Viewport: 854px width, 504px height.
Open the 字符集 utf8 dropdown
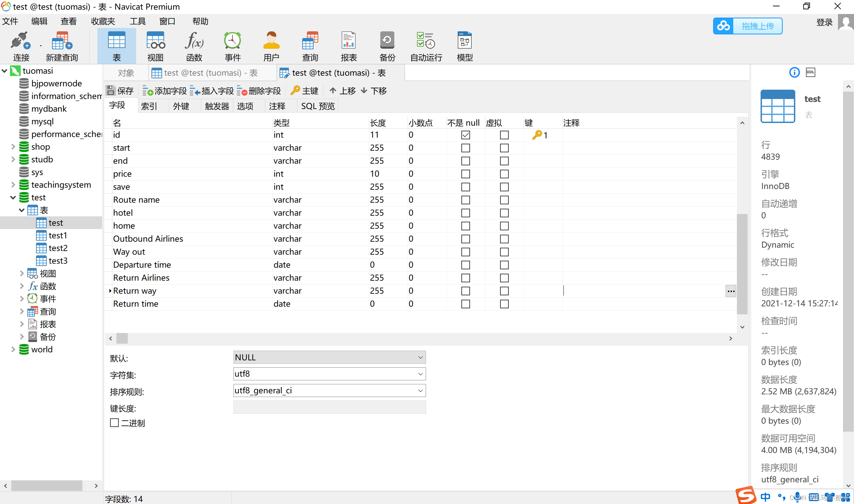420,374
